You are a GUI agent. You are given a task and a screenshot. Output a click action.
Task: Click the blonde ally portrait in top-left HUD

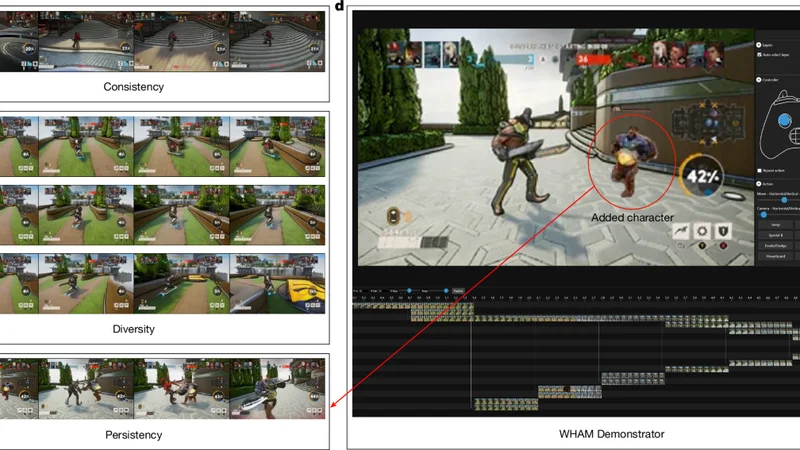[x=450, y=55]
